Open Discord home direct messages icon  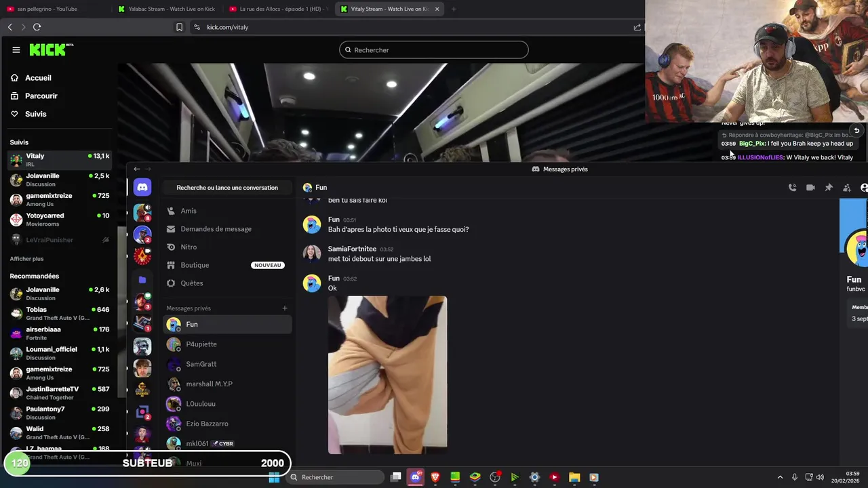(142, 187)
